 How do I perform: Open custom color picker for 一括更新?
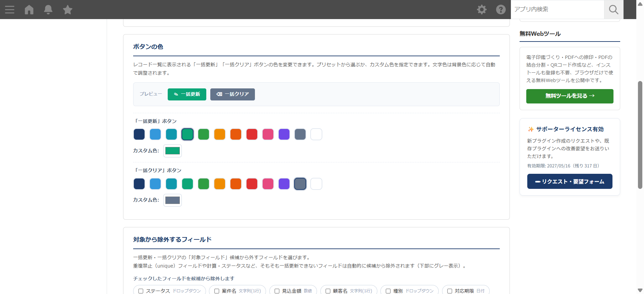tap(172, 151)
